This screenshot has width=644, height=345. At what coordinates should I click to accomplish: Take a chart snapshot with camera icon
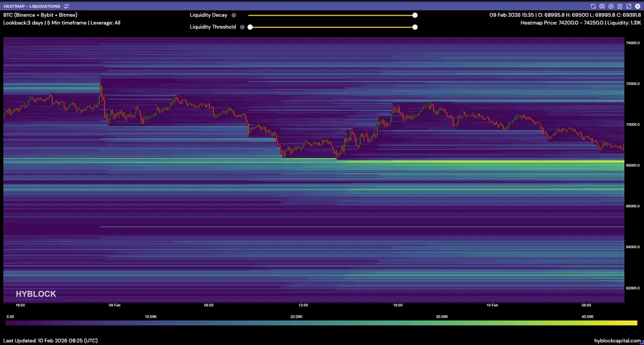click(602, 5)
